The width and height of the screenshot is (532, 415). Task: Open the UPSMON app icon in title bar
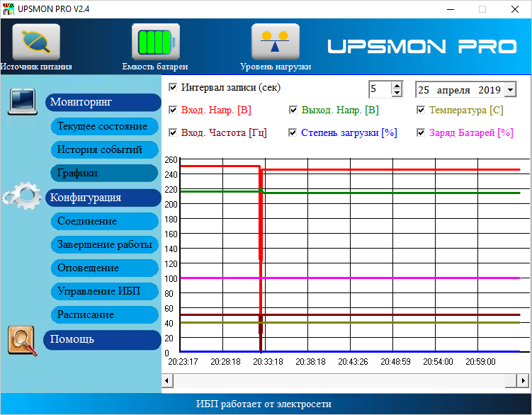coord(8,8)
